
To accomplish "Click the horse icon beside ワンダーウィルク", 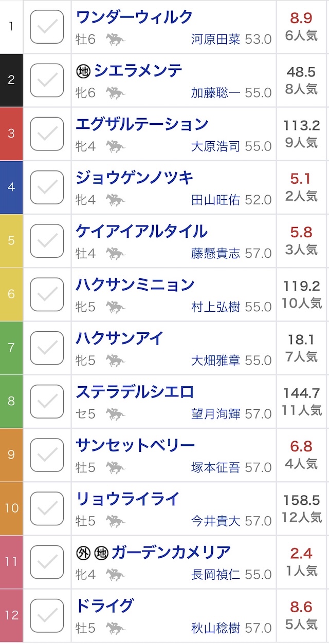I will point(116,40).
